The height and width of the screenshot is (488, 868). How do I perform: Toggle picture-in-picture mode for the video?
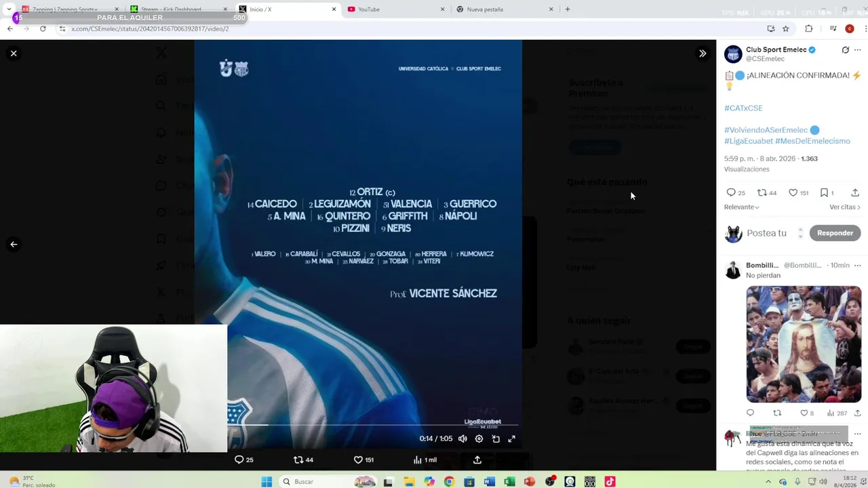point(496,439)
